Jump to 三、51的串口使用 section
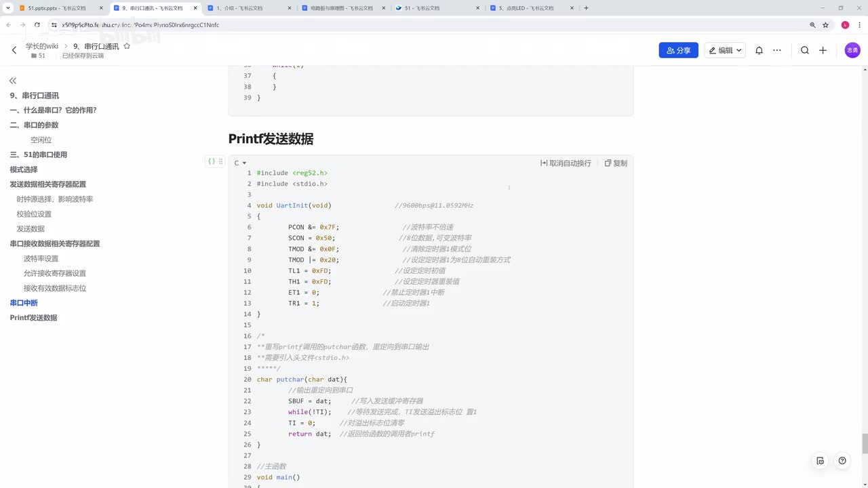Image resolution: width=868 pixels, height=488 pixels. (x=38, y=155)
